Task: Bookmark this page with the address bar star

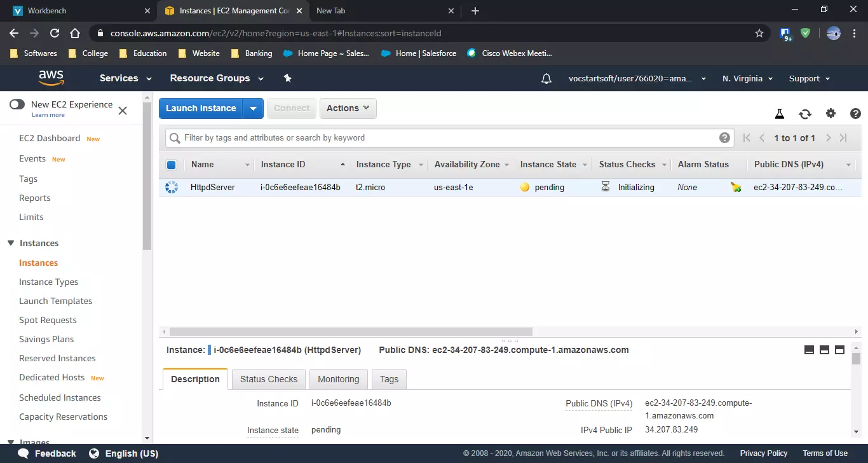Action: pos(759,33)
